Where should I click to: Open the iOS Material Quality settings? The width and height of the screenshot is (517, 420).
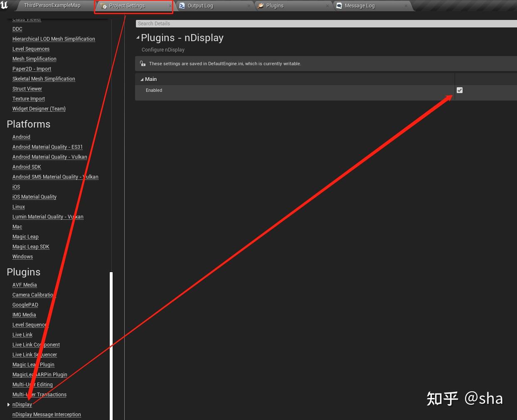coord(34,197)
